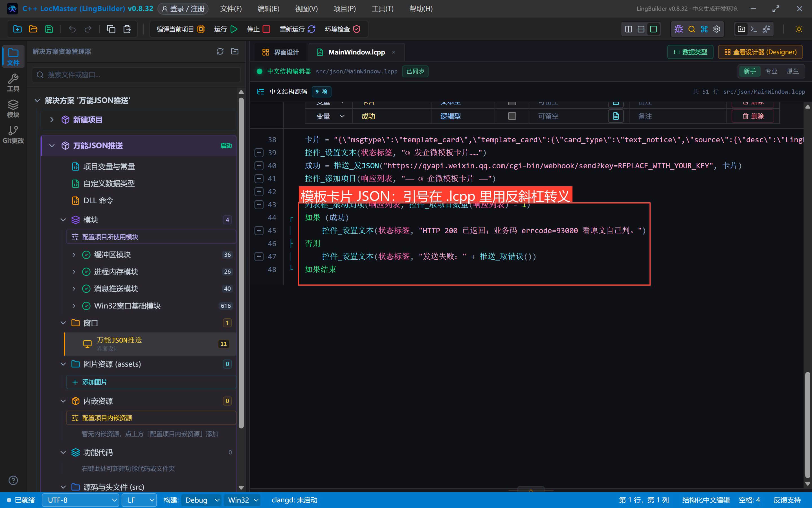Select the MainWindow.lcpp tab
Viewport: 812px width, 508px height.
point(356,52)
